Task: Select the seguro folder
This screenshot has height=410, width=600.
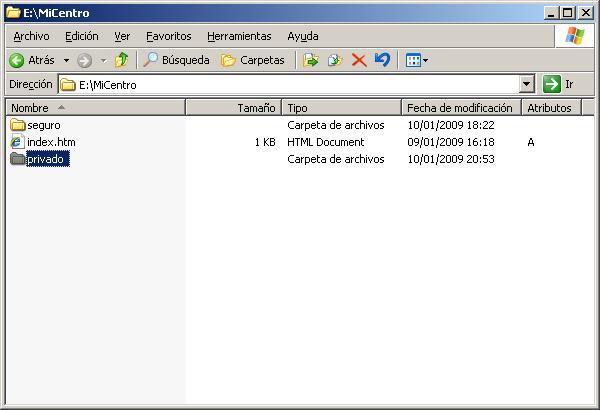Action: click(43, 125)
